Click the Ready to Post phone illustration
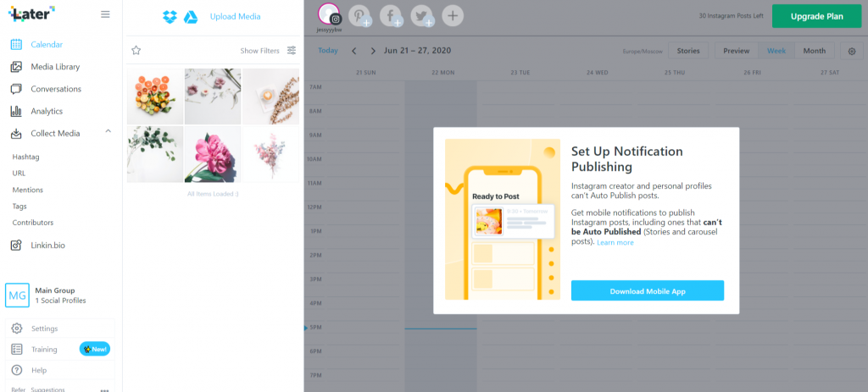868x392 pixels. tap(502, 219)
